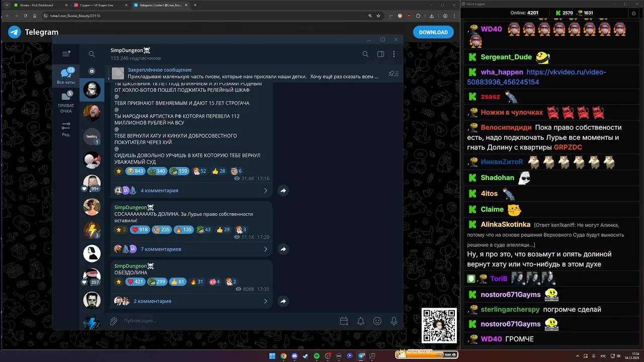644x362 pixels.
Task: Open the 'Ред.' folder editor
Action: 66,129
